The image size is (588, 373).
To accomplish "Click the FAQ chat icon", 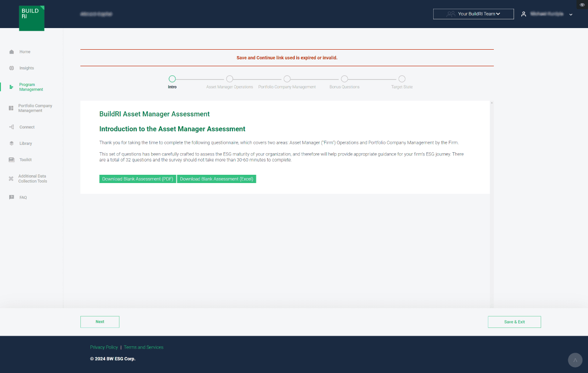I will [11, 197].
